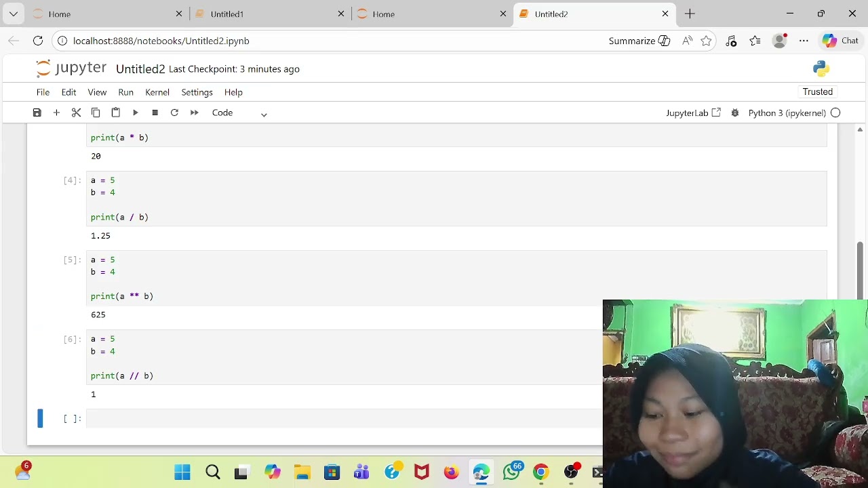
Task: Click the [6]: cell prompt
Action: tap(72, 339)
